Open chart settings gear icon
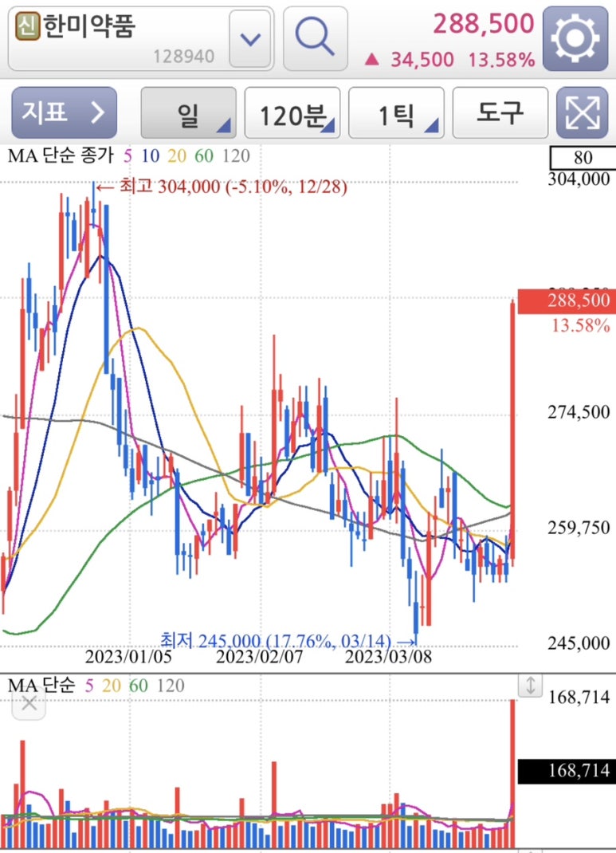Image resolution: width=616 pixels, height=853 pixels. pos(575,38)
